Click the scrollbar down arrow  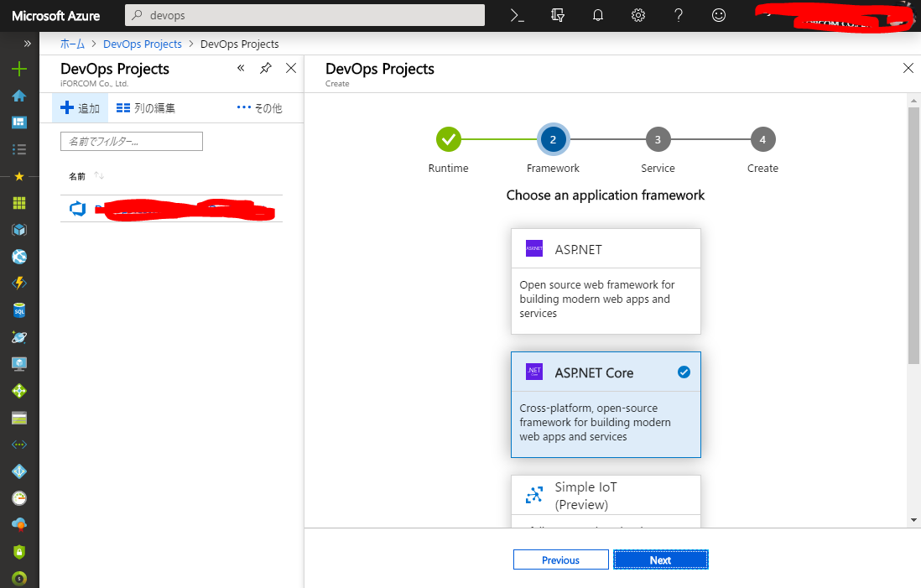913,520
